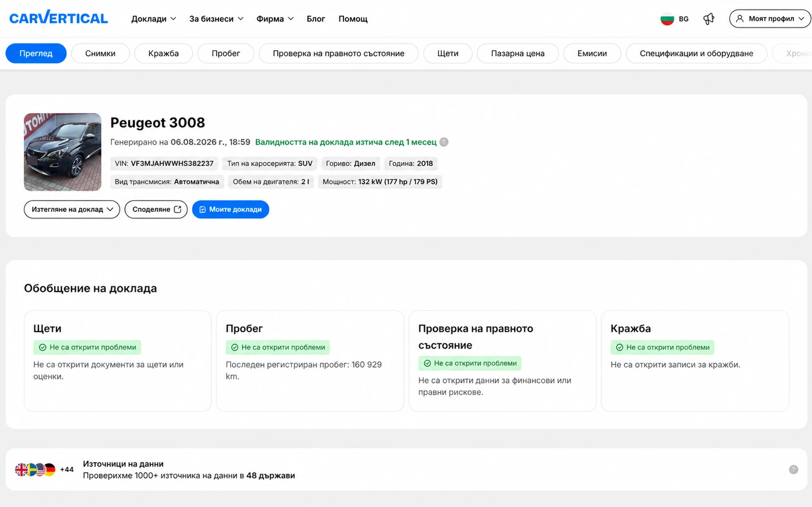
Task: Click the Моите доклади button
Action: coord(231,209)
